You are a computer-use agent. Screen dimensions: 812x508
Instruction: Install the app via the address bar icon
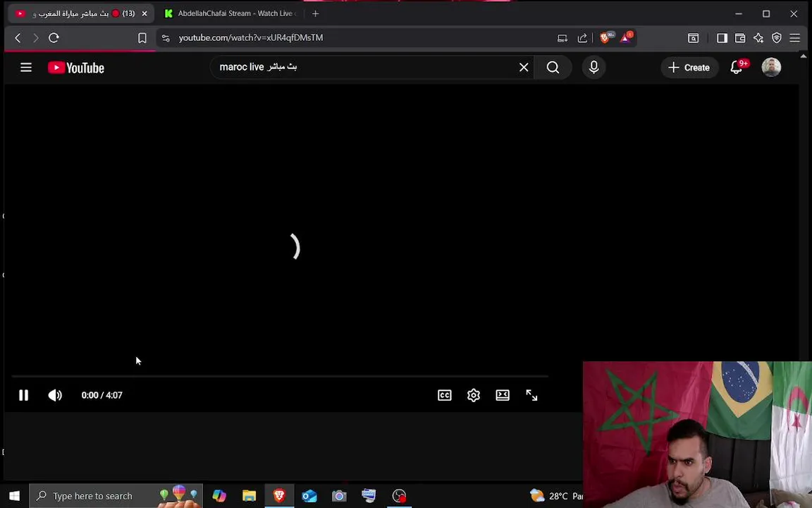click(562, 38)
